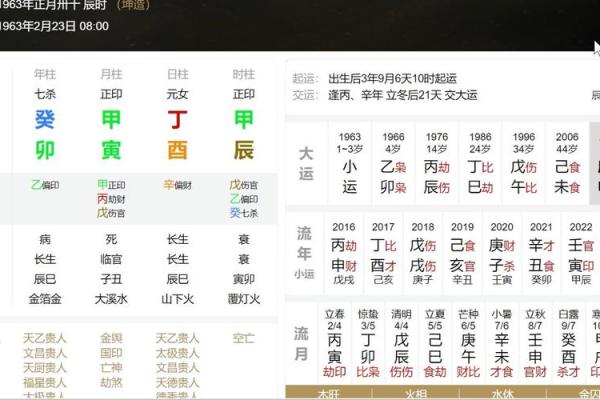Click hidden stem 辛偏财 under 酉
600x400 pixels.
[178, 185]
